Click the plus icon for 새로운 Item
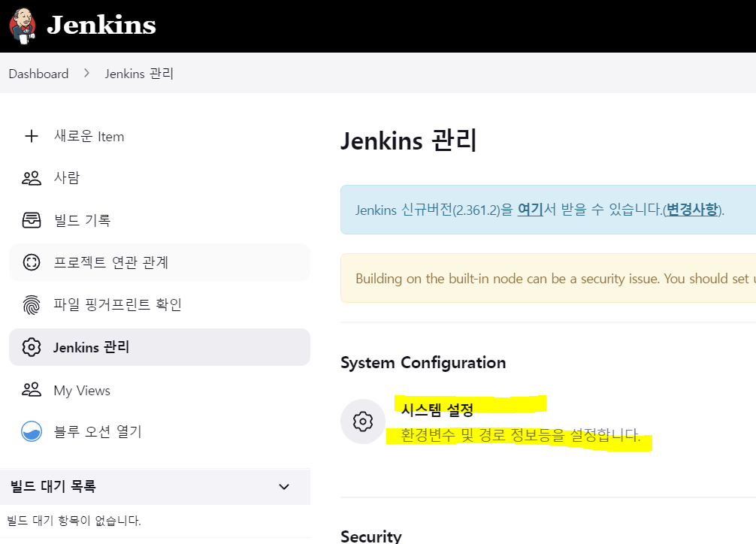This screenshot has height=544, width=756. (x=32, y=136)
